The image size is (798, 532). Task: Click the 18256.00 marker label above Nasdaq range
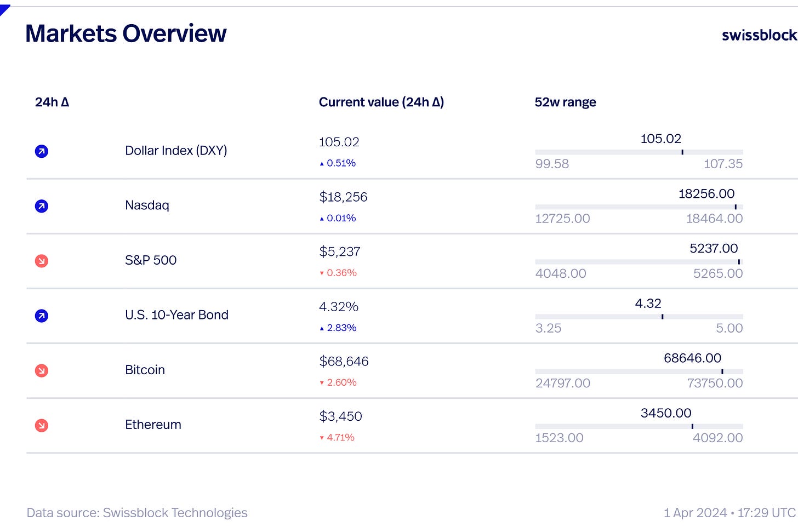click(706, 193)
